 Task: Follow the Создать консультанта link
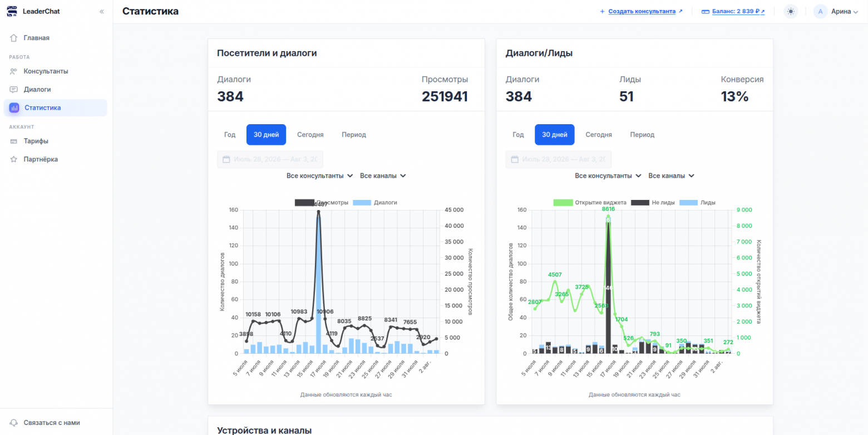point(642,11)
